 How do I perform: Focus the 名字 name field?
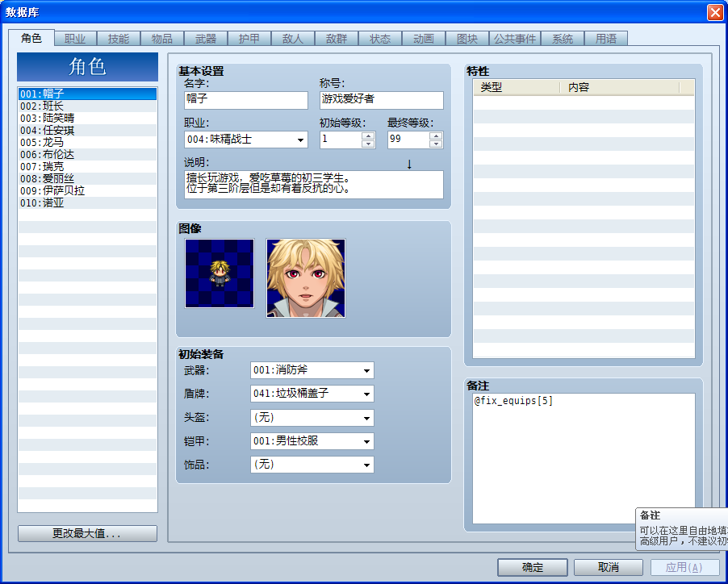pos(246,100)
